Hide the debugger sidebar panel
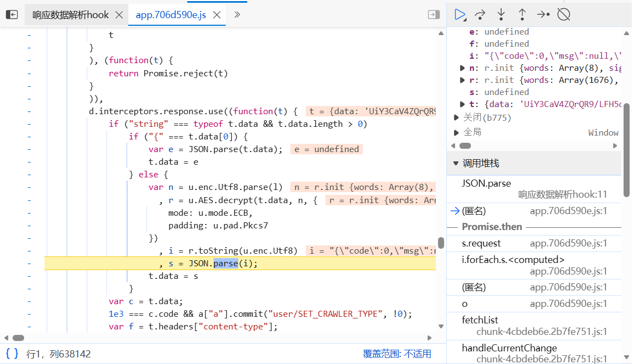634x364 pixels. (434, 15)
